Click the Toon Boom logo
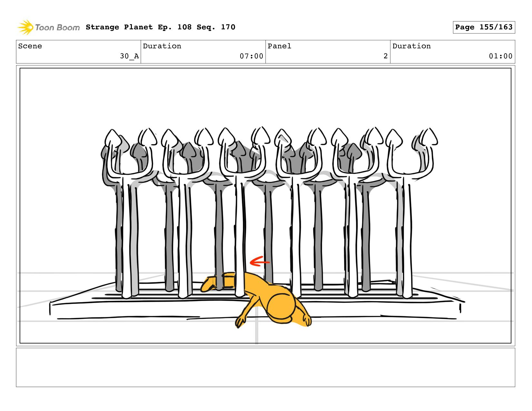This screenshot has height=411, width=532. point(48,27)
